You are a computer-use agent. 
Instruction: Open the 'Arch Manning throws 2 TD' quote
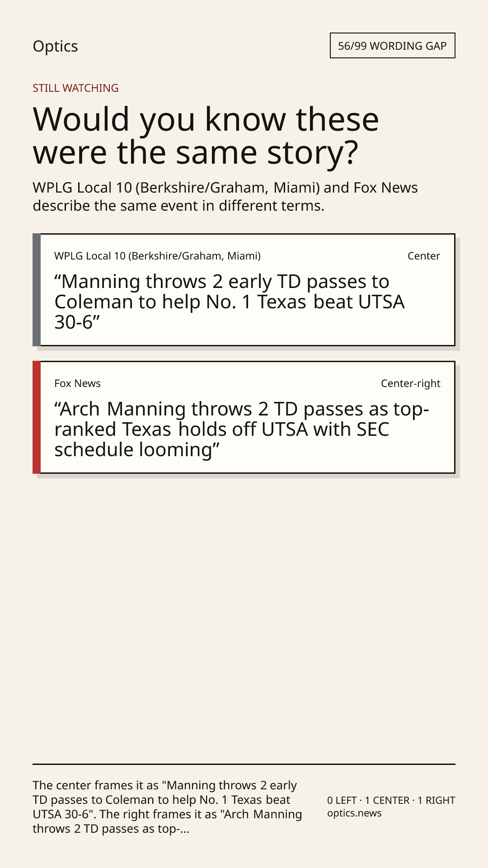[x=241, y=429]
